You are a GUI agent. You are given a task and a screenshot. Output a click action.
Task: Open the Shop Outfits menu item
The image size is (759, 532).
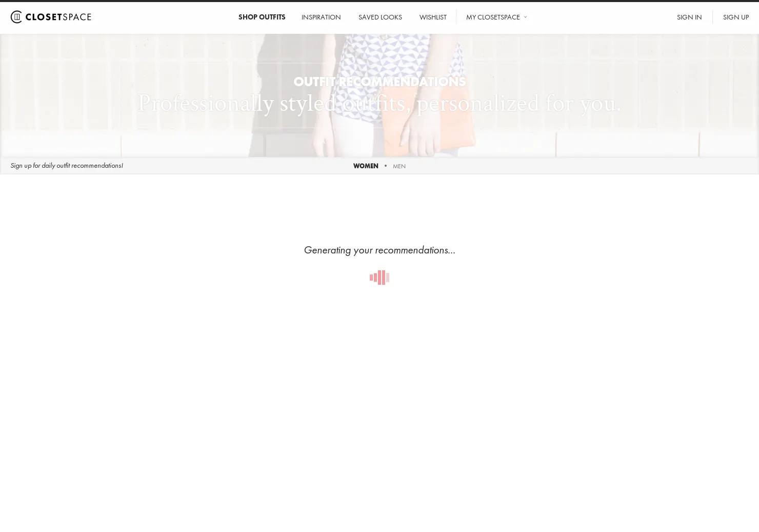(x=262, y=17)
